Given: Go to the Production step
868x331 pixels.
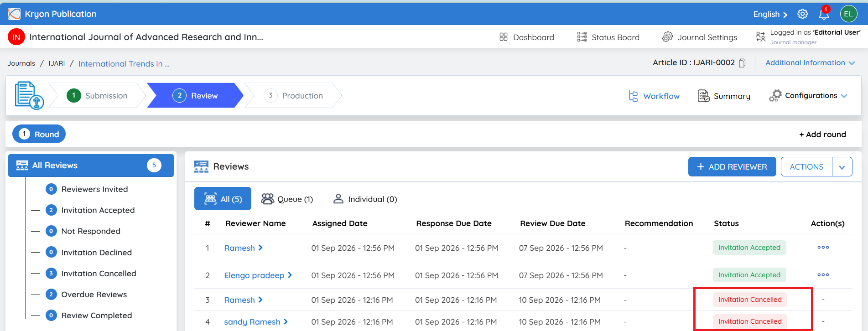Looking at the screenshot, I should (293, 96).
